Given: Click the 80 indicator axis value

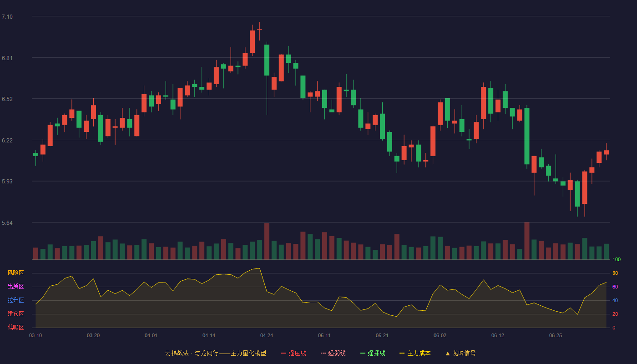Looking at the screenshot, I should point(615,273).
